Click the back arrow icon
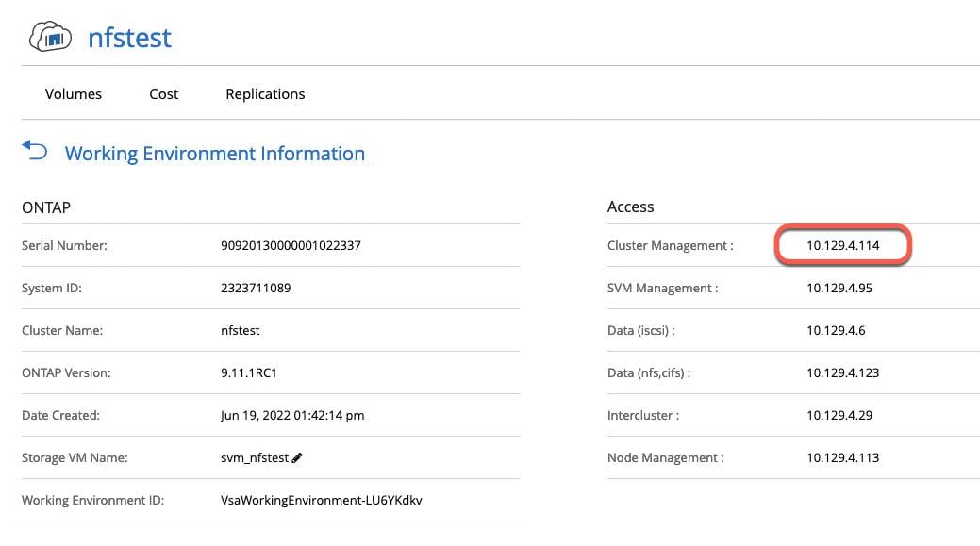Screen dimensions: 980x546 [x=35, y=151]
